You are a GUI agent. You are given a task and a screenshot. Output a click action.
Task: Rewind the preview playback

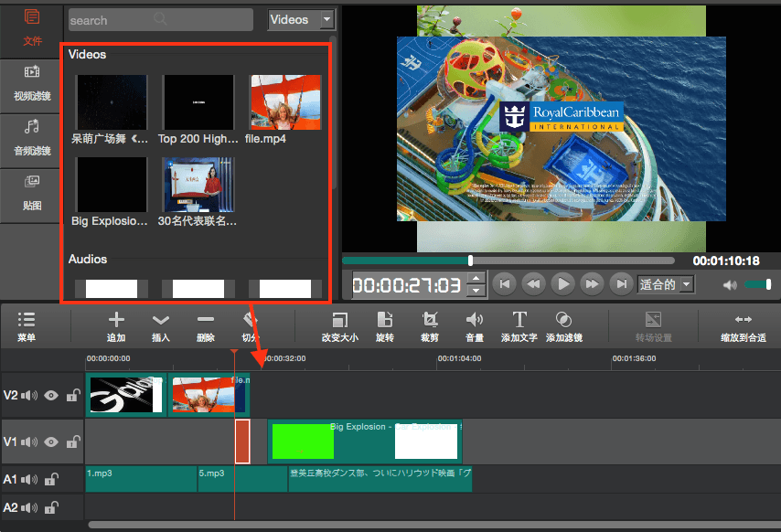pyautogui.click(x=533, y=284)
